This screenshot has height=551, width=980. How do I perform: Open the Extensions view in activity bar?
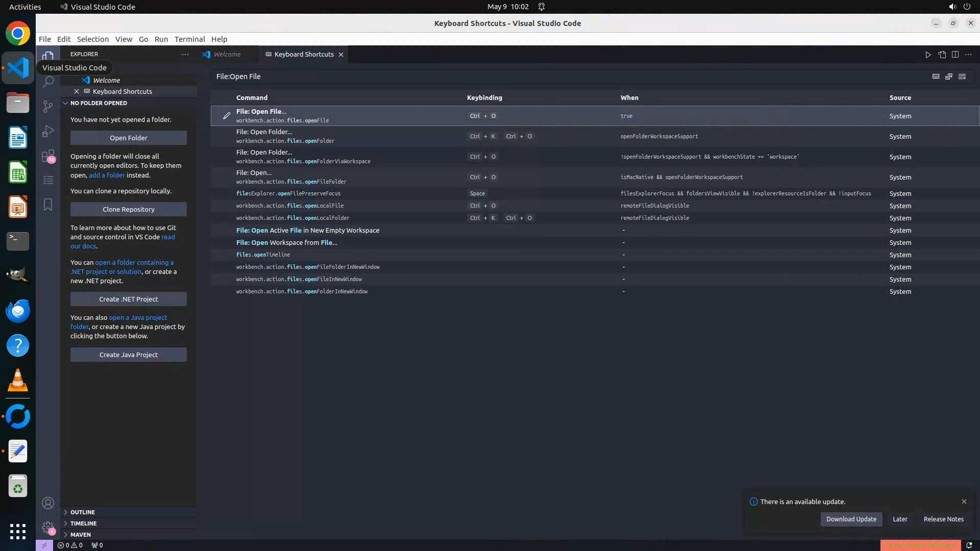[x=48, y=156]
